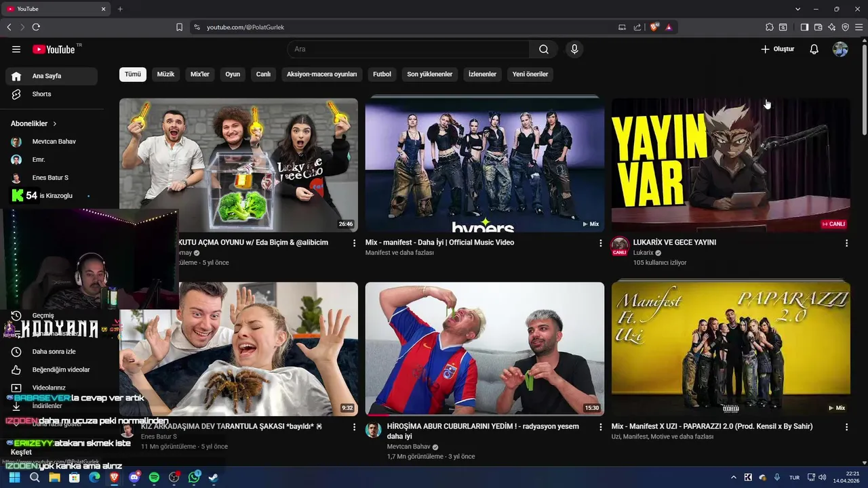Open the Lukarix channel name link
The height and width of the screenshot is (488, 868).
click(x=643, y=253)
